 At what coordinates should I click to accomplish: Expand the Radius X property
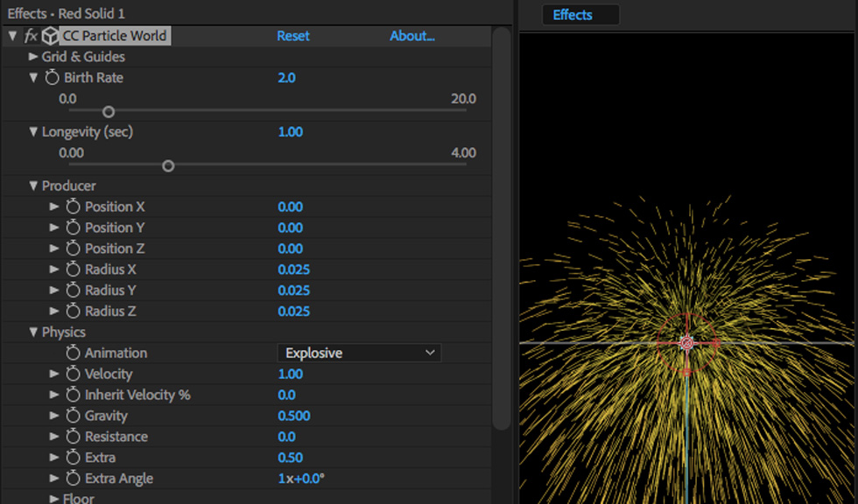click(53, 269)
